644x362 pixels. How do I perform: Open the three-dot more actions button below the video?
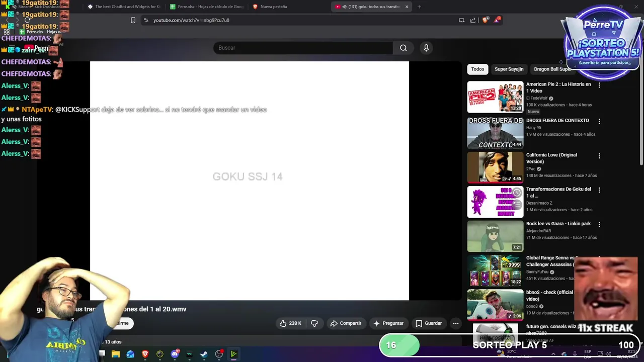455,323
